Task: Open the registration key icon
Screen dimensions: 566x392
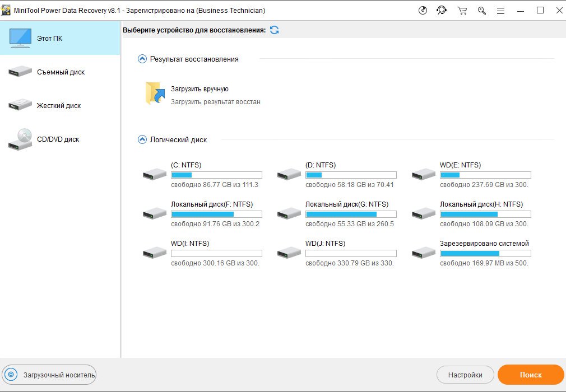Action: pos(481,11)
